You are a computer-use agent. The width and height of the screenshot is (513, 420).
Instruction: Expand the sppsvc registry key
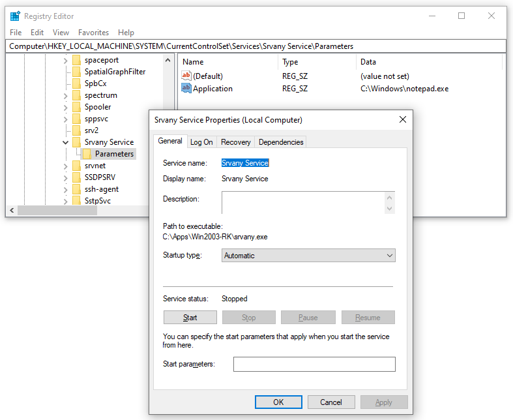tap(65, 119)
